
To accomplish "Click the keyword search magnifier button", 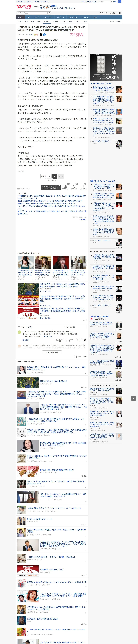I will pyautogui.click(x=49, y=13).
